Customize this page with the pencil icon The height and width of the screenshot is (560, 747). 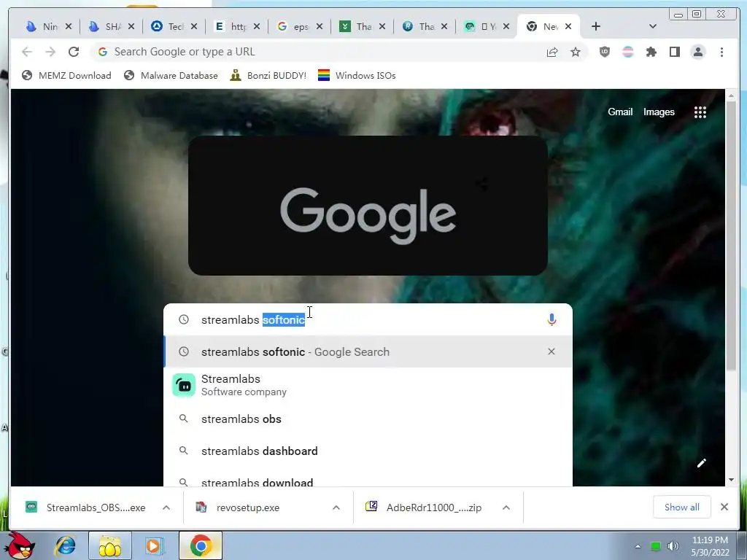701,463
